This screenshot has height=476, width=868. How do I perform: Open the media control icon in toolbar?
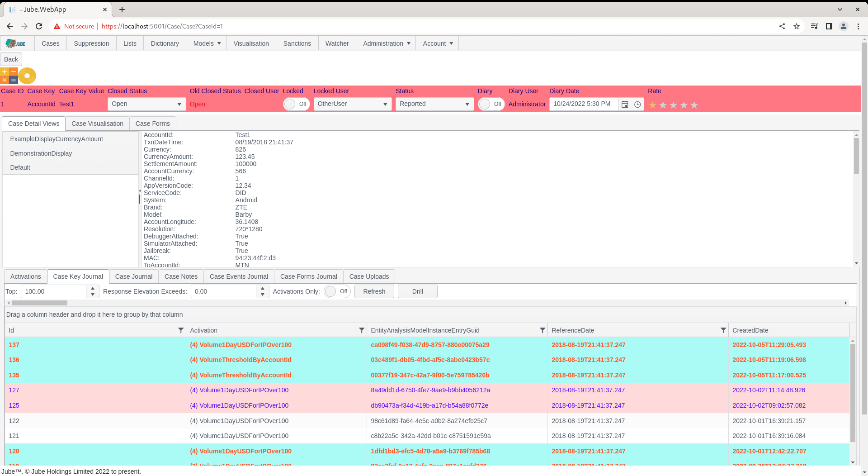click(815, 26)
